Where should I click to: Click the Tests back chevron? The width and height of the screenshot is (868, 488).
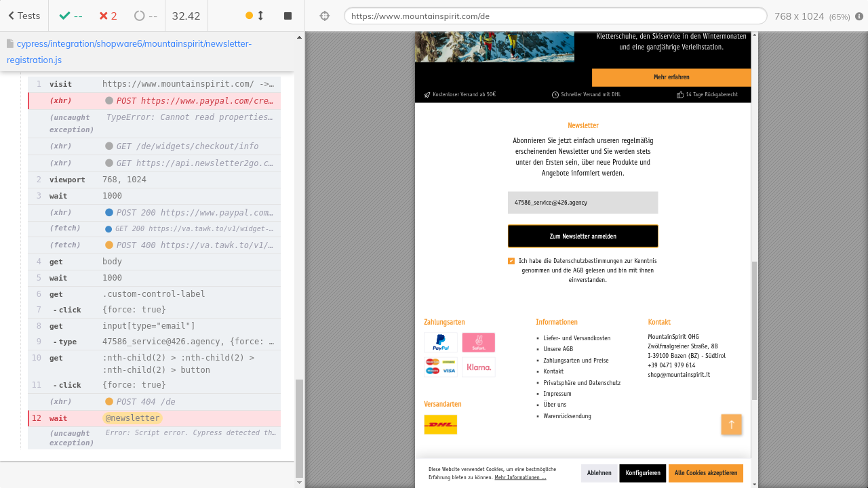(x=12, y=16)
